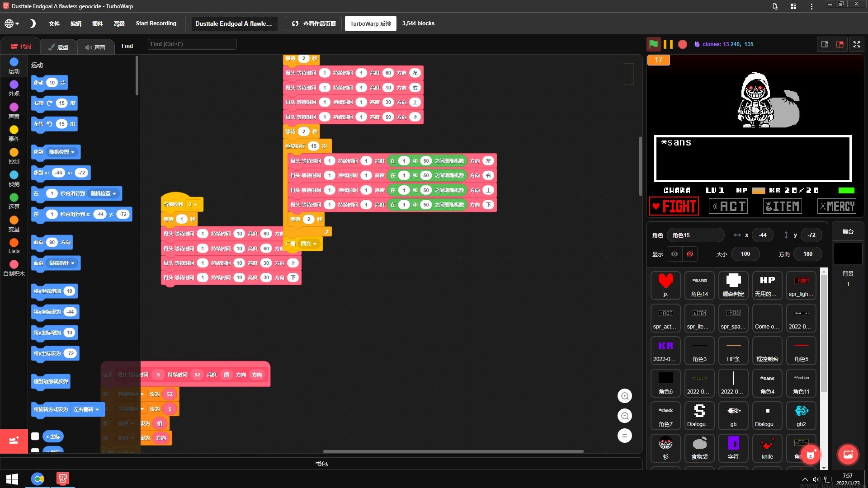Image resolution: width=868 pixels, height=488 pixels.
Task: Select the 侦测 block category
Action: pyautogui.click(x=14, y=178)
